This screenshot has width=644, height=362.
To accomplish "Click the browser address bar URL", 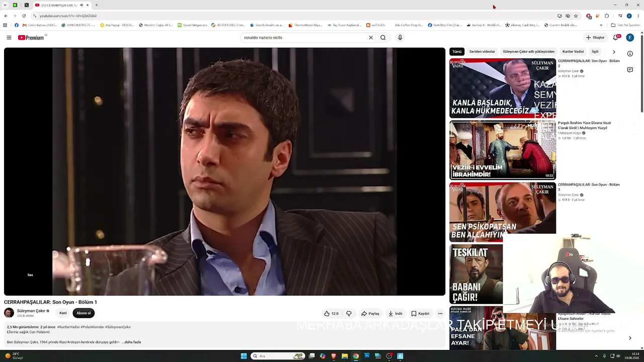I will (68, 16).
